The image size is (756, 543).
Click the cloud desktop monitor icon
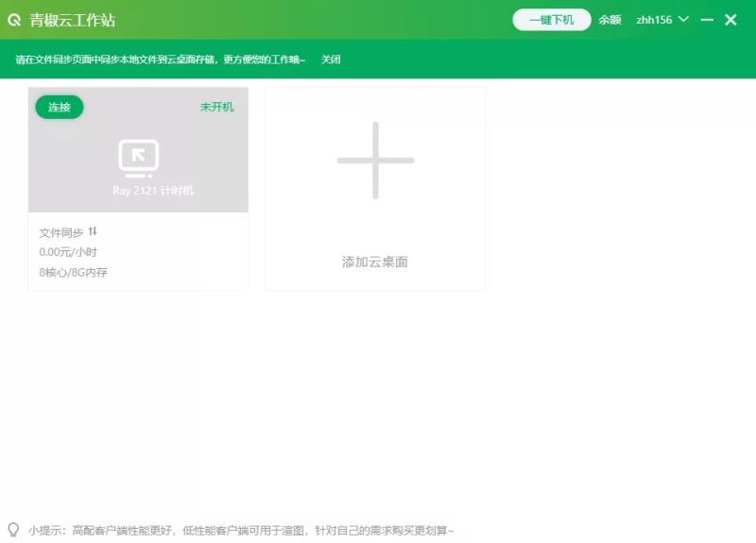click(138, 159)
